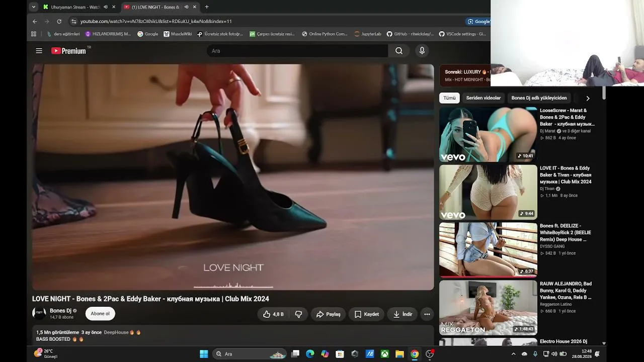
Task: Download the video with İndir
Action: pyautogui.click(x=403, y=314)
